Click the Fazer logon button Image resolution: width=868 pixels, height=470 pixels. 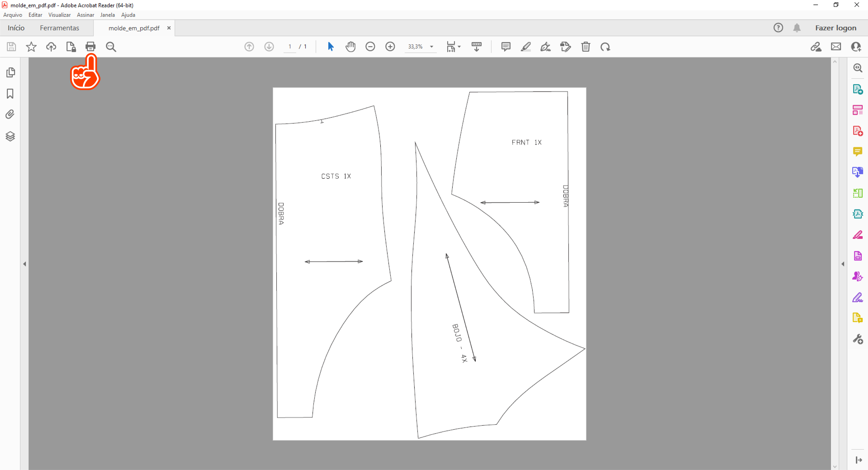coord(836,28)
